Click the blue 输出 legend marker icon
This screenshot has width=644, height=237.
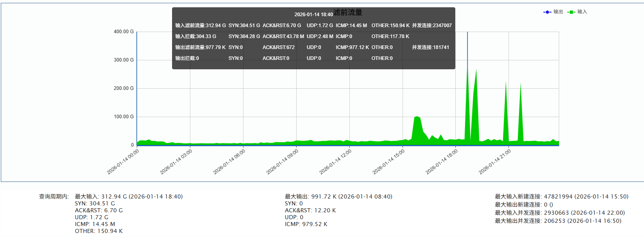coord(547,12)
